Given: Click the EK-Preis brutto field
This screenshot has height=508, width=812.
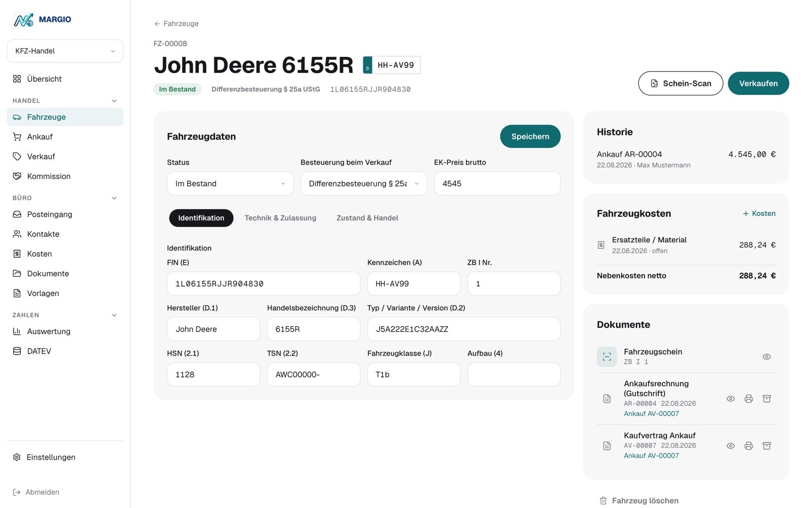Looking at the screenshot, I should [497, 183].
